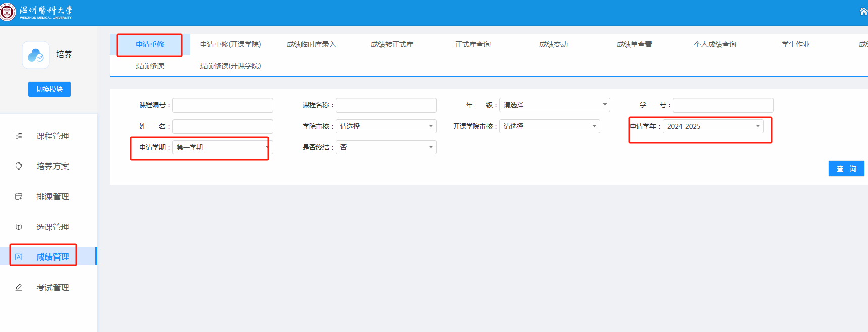The width and height of the screenshot is (868, 332).
Task: Click the home icon in top bar
Action: (x=863, y=12)
